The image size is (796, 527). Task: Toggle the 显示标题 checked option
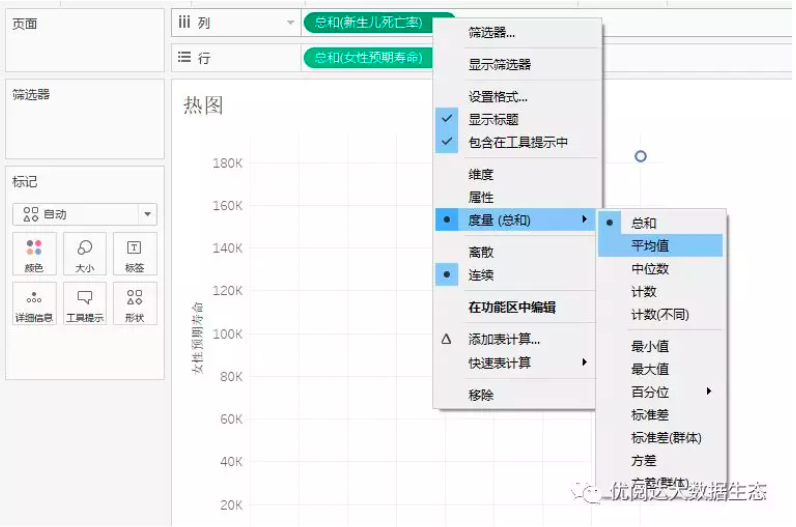493,119
